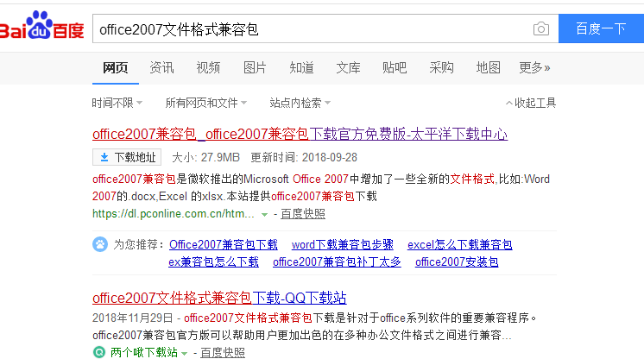644x359 pixels.
Task: Switch to the 文库 tab
Action: (x=348, y=67)
